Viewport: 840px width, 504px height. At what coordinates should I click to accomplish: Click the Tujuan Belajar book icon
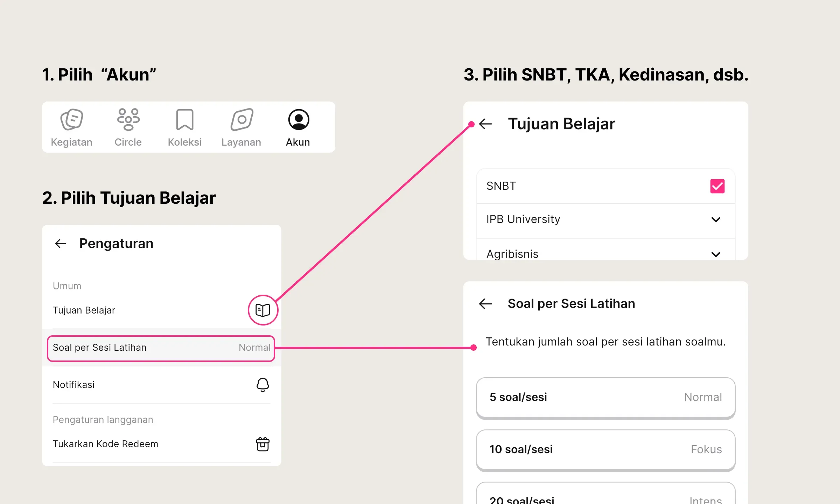263,310
